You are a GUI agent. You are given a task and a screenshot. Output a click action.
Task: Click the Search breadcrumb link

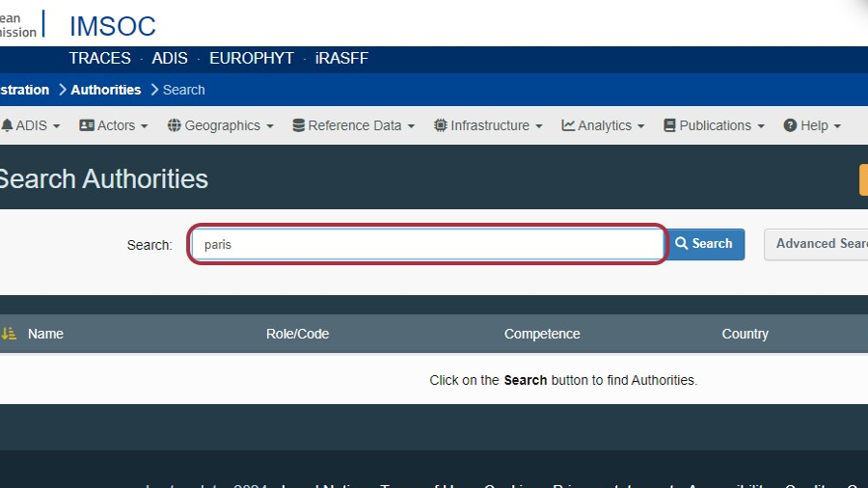[184, 90]
